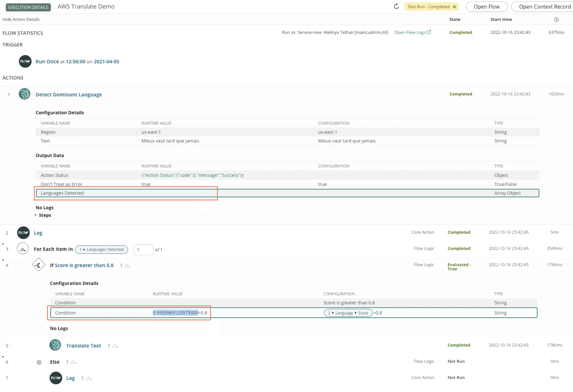Click the AWS Translate Demo title
This screenshot has height=392, width=573.
pyautogui.click(x=86, y=6)
